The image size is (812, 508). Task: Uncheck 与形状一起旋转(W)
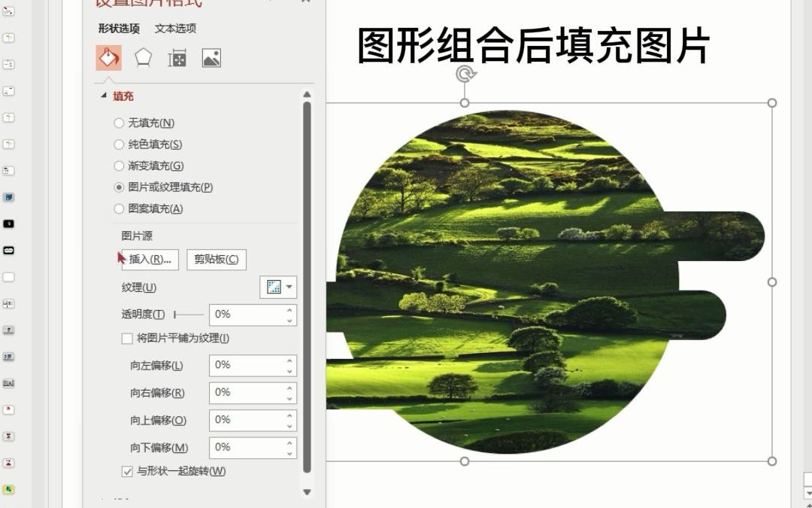tap(128, 471)
